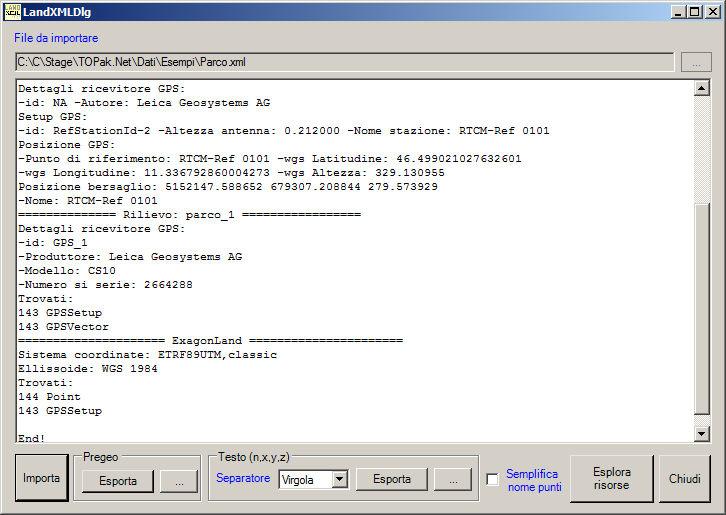
Task: Click Esporta in the Testo (n,x,y,z) group
Action: tap(392, 480)
